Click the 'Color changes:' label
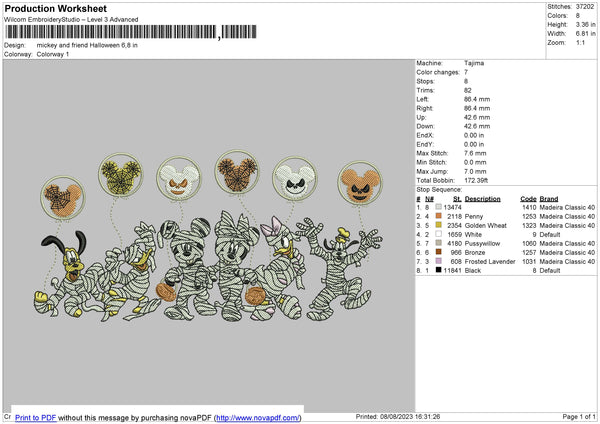600x424 pixels. (x=438, y=72)
